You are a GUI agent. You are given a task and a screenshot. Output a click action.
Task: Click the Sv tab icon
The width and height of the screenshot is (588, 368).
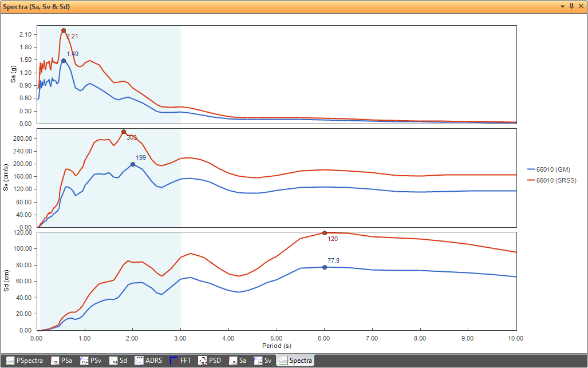(x=259, y=361)
